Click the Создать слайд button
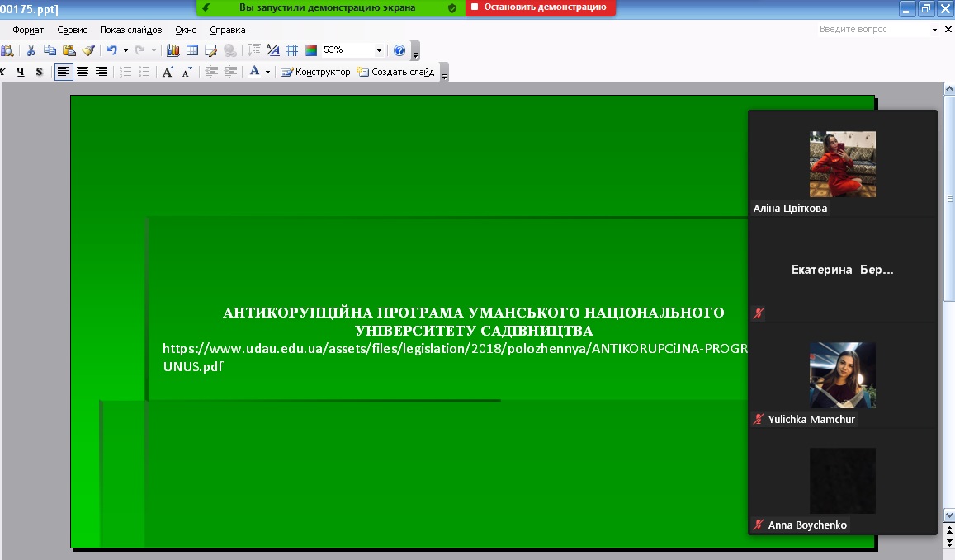 click(396, 72)
